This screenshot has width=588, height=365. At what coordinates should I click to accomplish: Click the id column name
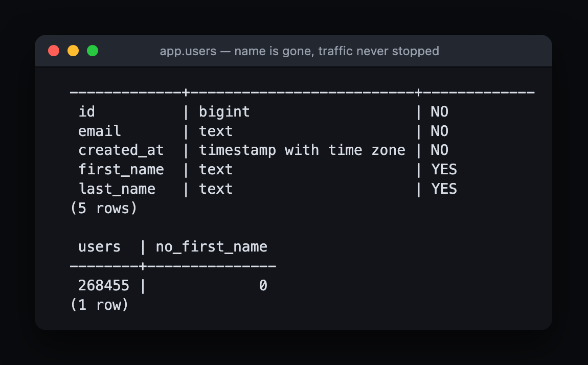(x=86, y=111)
